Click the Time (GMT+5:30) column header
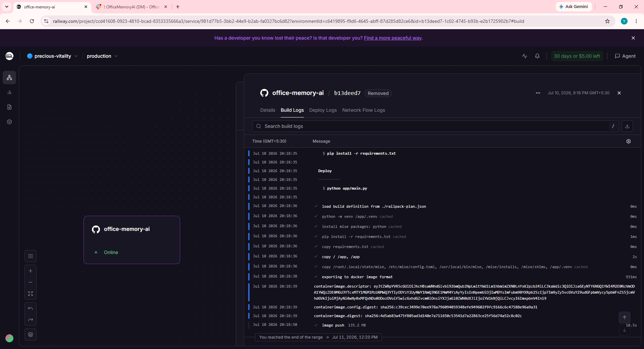Image resolution: width=644 pixels, height=349 pixels. click(269, 141)
